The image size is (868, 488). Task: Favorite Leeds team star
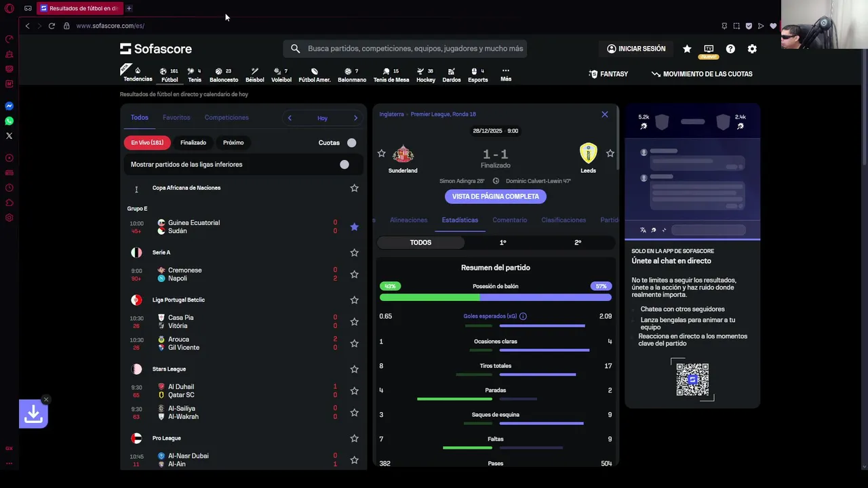click(610, 154)
